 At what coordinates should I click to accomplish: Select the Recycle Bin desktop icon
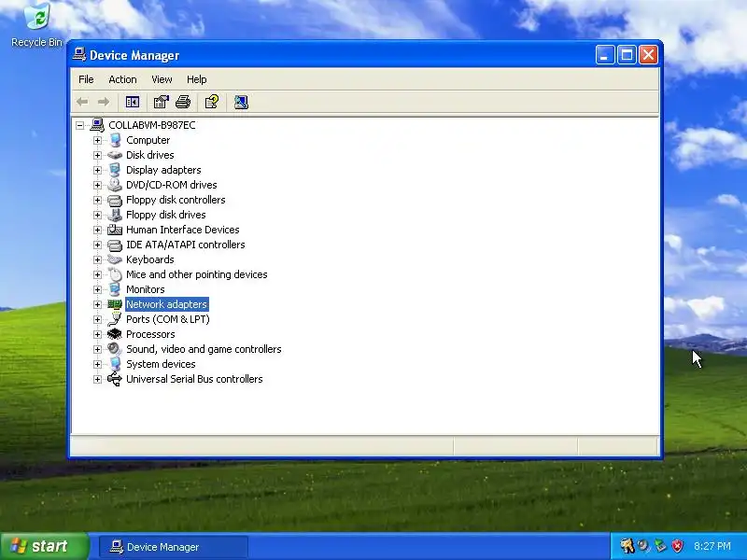point(36,25)
